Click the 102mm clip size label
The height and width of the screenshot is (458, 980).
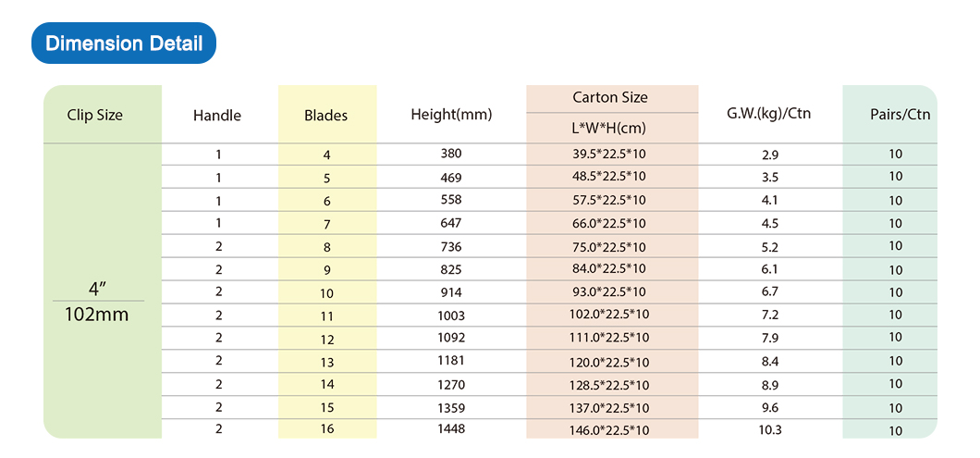96,315
